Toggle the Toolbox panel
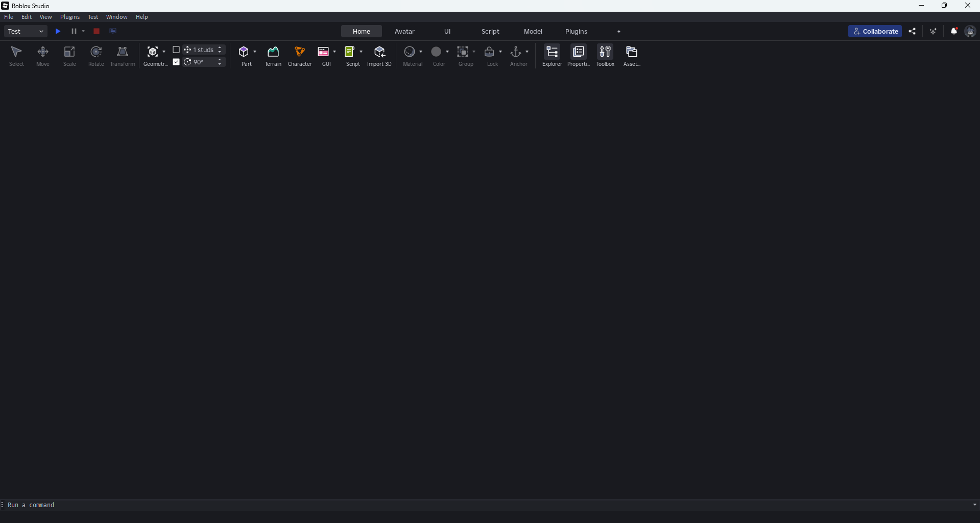Viewport: 980px width, 523px height. pyautogui.click(x=605, y=56)
